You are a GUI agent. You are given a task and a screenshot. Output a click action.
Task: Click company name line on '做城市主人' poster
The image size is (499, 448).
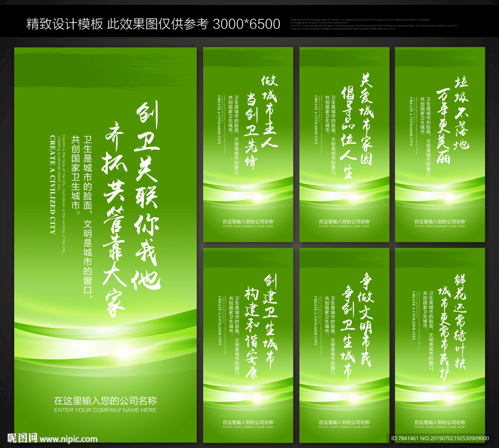248,222
